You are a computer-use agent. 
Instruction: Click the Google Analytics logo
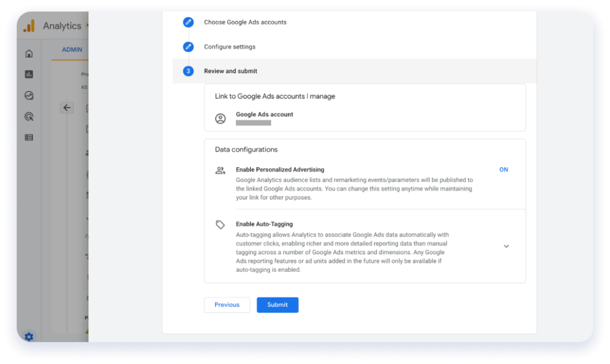click(x=29, y=26)
